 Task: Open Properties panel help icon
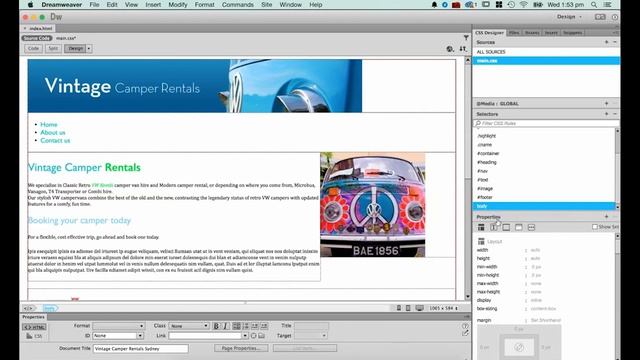point(465,326)
